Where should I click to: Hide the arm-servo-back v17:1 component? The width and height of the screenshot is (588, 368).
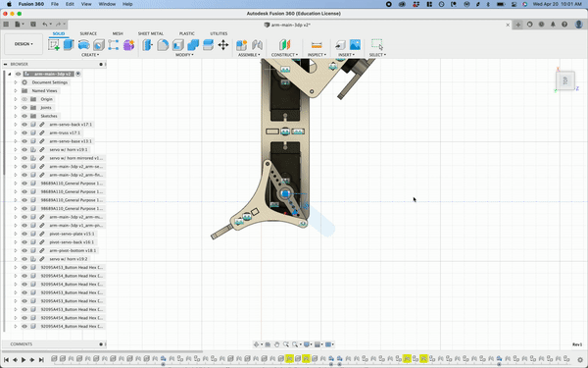point(24,125)
